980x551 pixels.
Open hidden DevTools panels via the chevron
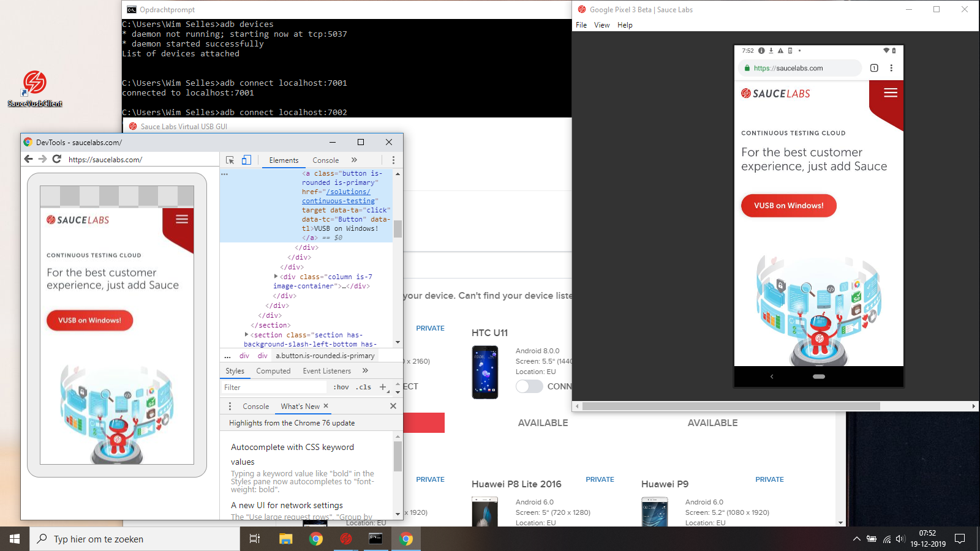(355, 160)
